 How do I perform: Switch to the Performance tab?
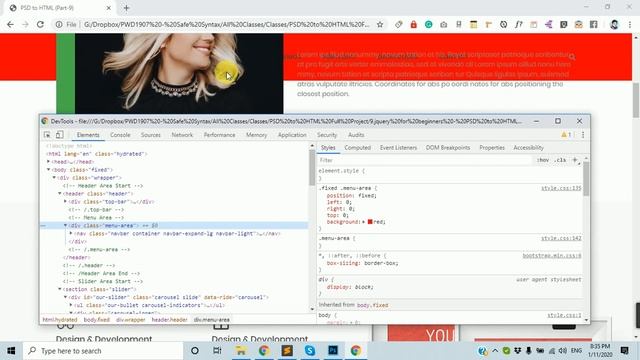coord(220,135)
